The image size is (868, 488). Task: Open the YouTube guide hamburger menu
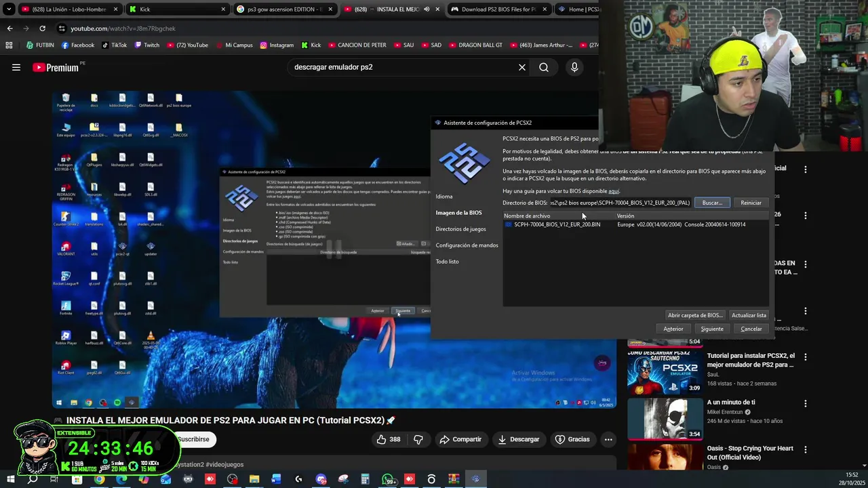tap(16, 67)
